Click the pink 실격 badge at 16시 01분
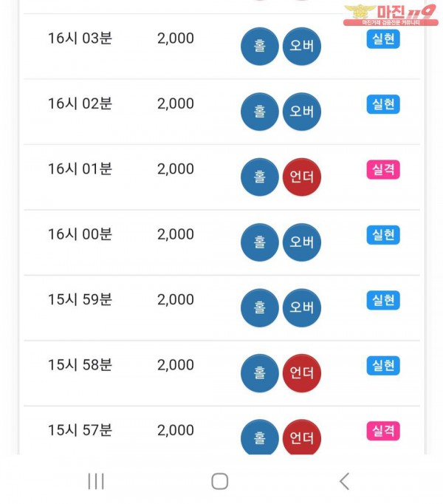This screenshot has width=443, height=504. 383,169
